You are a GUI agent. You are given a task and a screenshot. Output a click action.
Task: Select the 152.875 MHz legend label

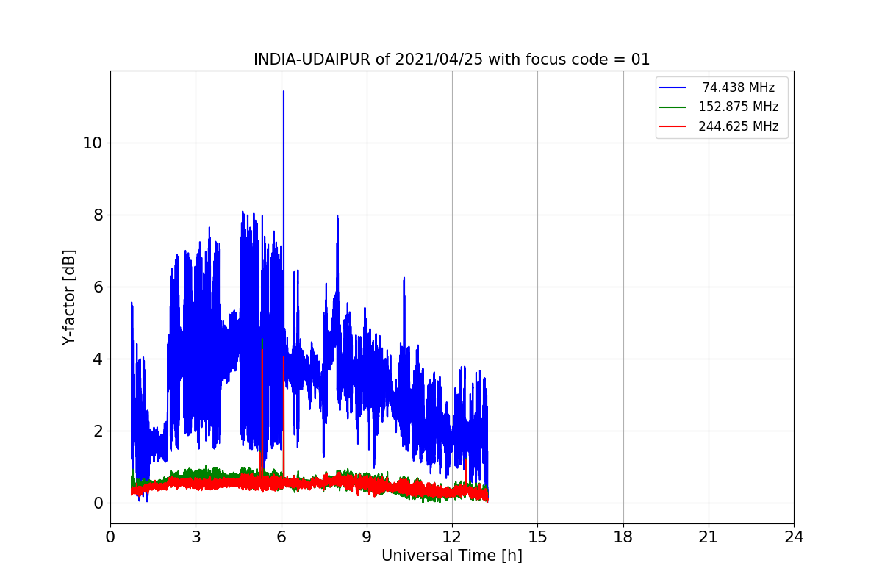pyautogui.click(x=739, y=107)
